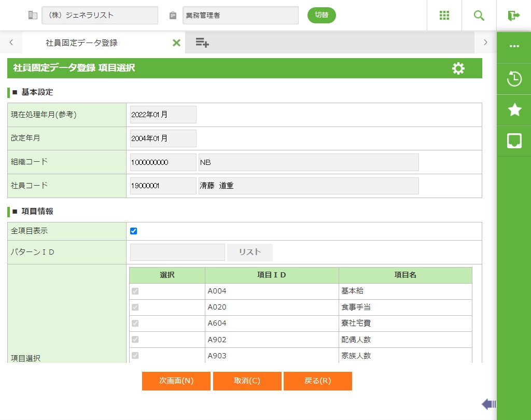Open the パターンID リスト picker
531x420 pixels.
[x=250, y=253]
